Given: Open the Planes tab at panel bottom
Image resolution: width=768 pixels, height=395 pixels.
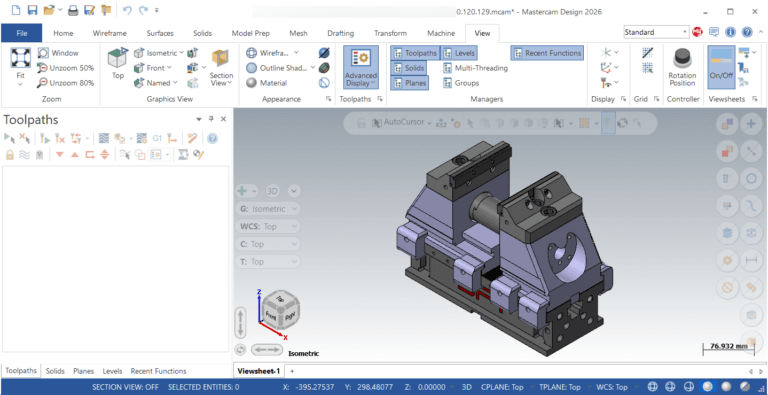Looking at the screenshot, I should pyautogui.click(x=84, y=371).
